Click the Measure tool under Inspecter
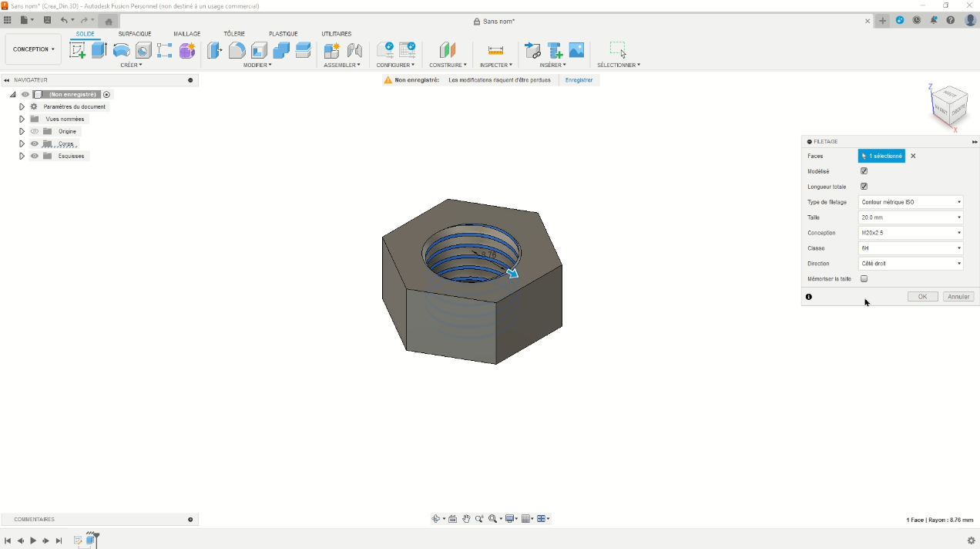Screen dimensions: 980x549 point(495,51)
